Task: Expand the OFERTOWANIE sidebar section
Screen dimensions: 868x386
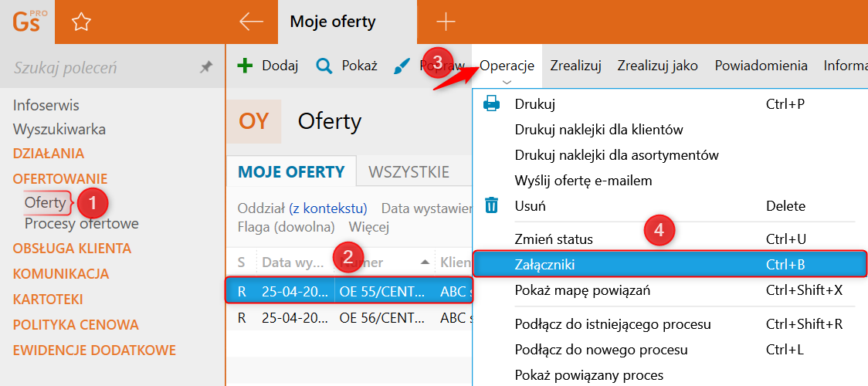Action: pyautogui.click(x=60, y=178)
